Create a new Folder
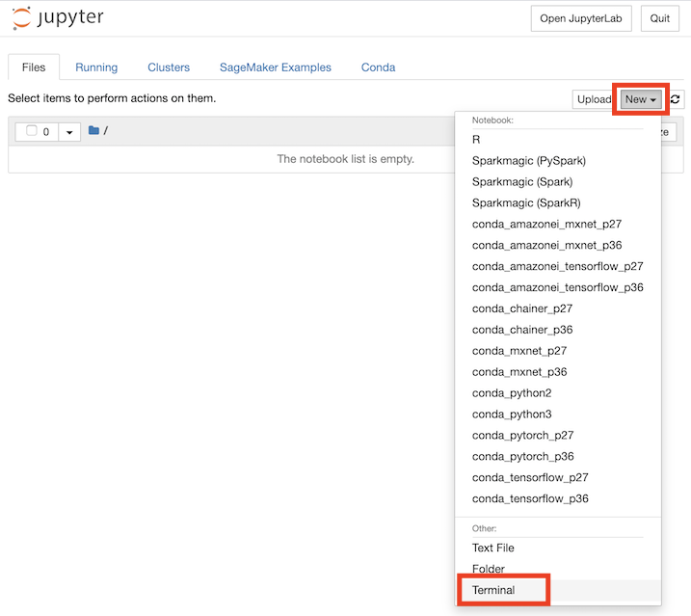 click(557, 569)
